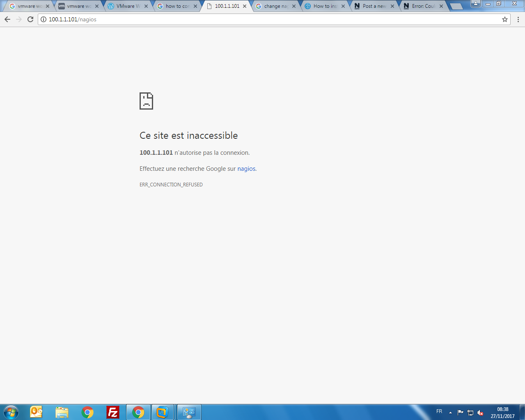Screen dimensions: 525x420
Task: Reload the current page
Action: (30, 19)
